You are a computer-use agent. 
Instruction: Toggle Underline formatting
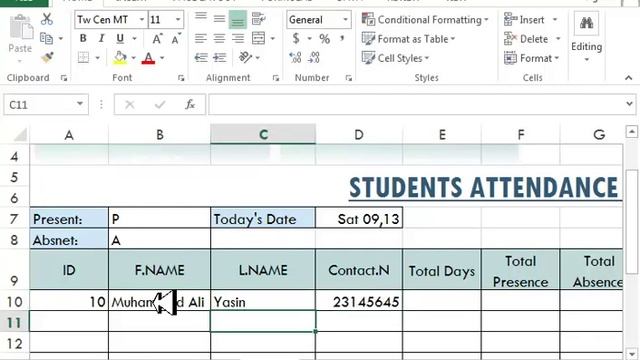(x=120, y=38)
